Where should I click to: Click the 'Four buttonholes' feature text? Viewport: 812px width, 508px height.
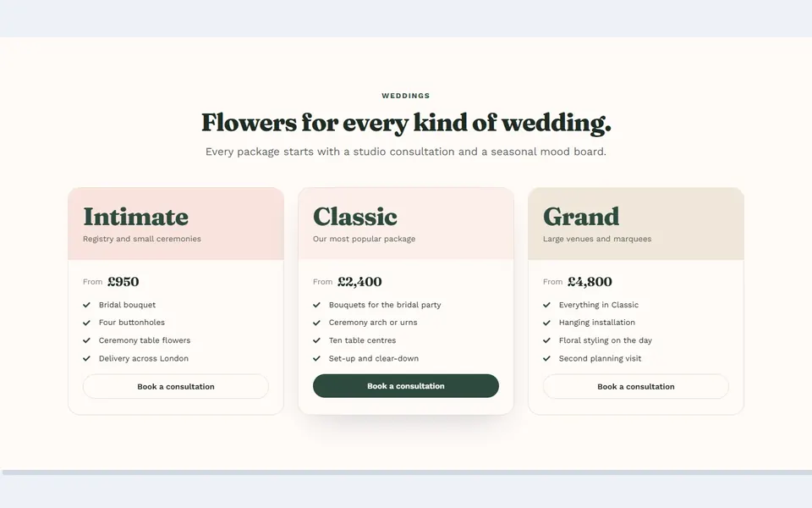click(x=132, y=323)
